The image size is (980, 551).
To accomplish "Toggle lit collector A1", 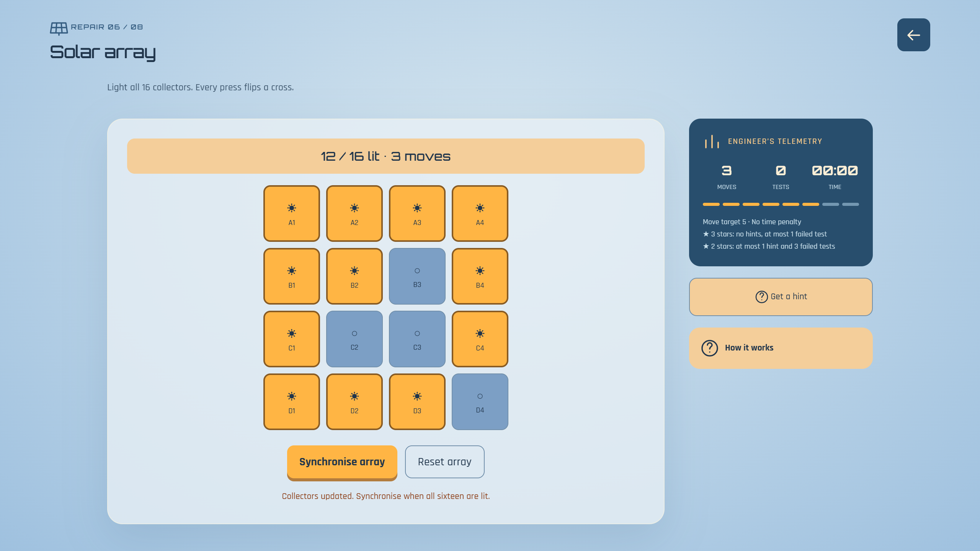I will coord(292,214).
